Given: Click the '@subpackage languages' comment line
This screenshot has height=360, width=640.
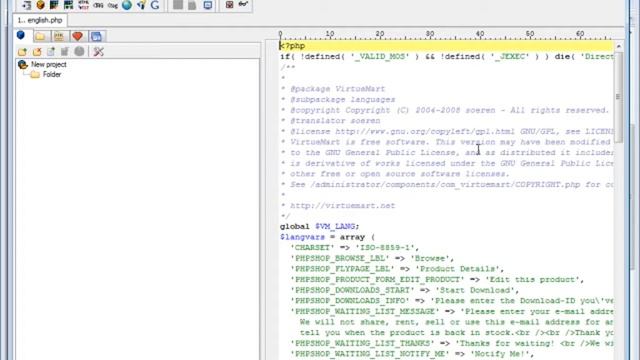Looking at the screenshot, I should 338,100.
